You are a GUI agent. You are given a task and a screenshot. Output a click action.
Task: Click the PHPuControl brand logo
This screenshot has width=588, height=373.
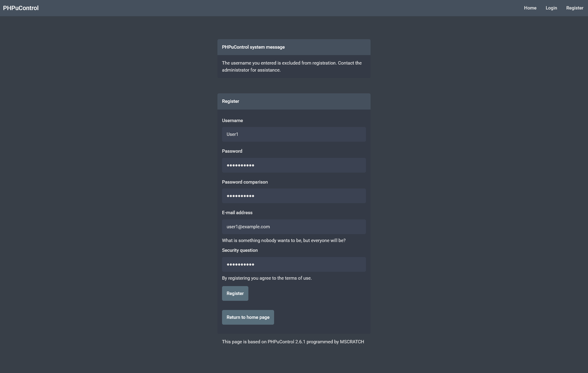21,8
